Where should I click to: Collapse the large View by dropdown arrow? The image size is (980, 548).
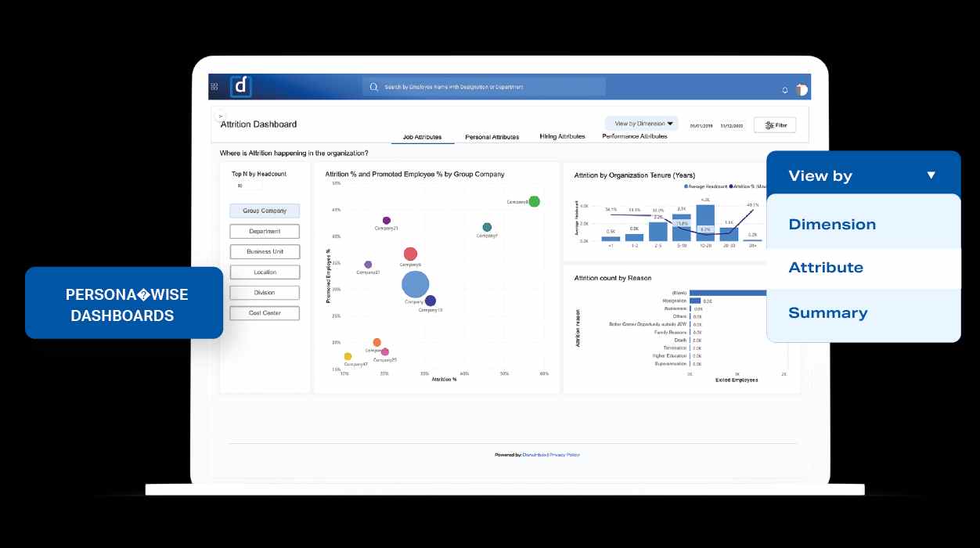pyautogui.click(x=931, y=175)
